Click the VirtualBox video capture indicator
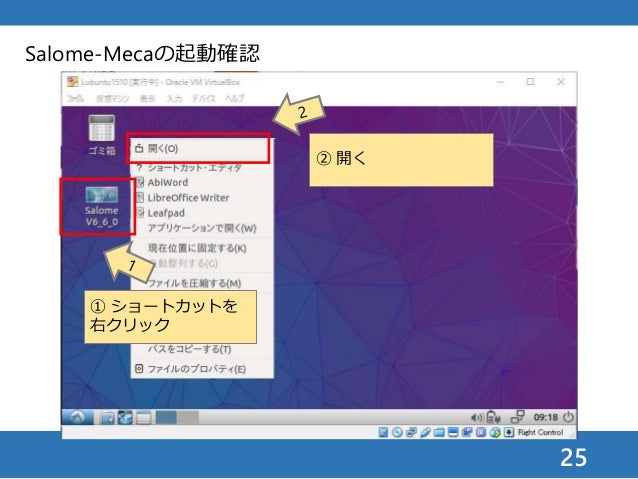The width and height of the screenshot is (638, 479). tap(467, 432)
